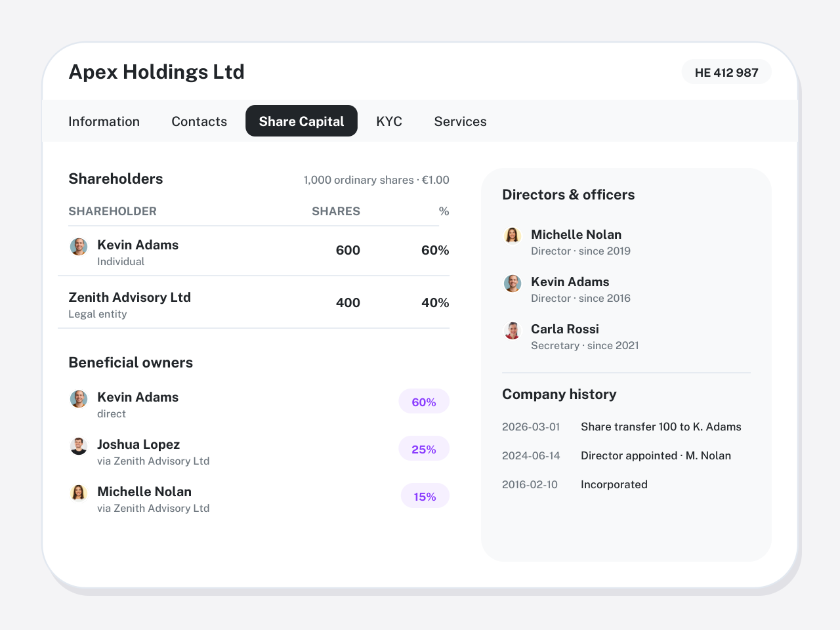Click the HE 412 987 registration badge
The width and height of the screenshot is (840, 630).
pyautogui.click(x=726, y=72)
